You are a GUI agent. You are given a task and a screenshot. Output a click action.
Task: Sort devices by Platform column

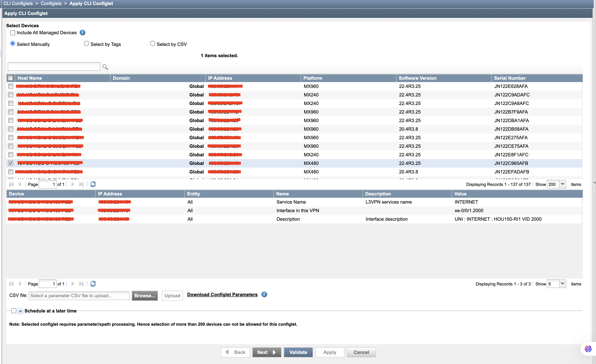(348, 78)
